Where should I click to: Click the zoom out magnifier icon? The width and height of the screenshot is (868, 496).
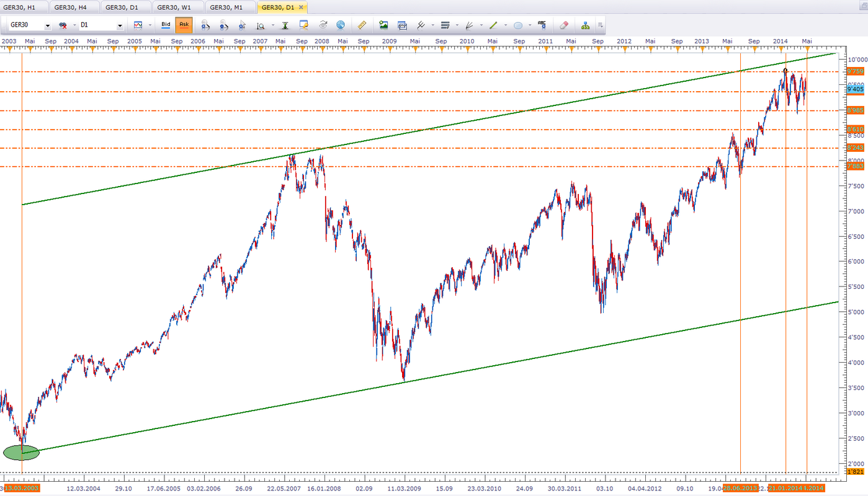(x=224, y=25)
